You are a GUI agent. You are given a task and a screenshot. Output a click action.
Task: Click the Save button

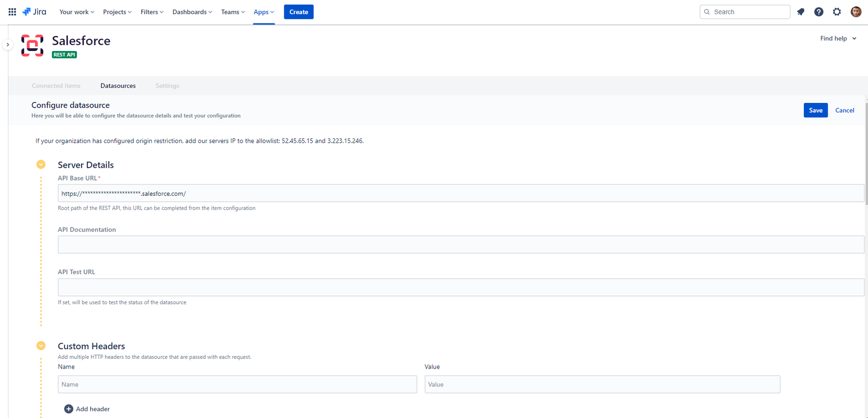point(816,110)
